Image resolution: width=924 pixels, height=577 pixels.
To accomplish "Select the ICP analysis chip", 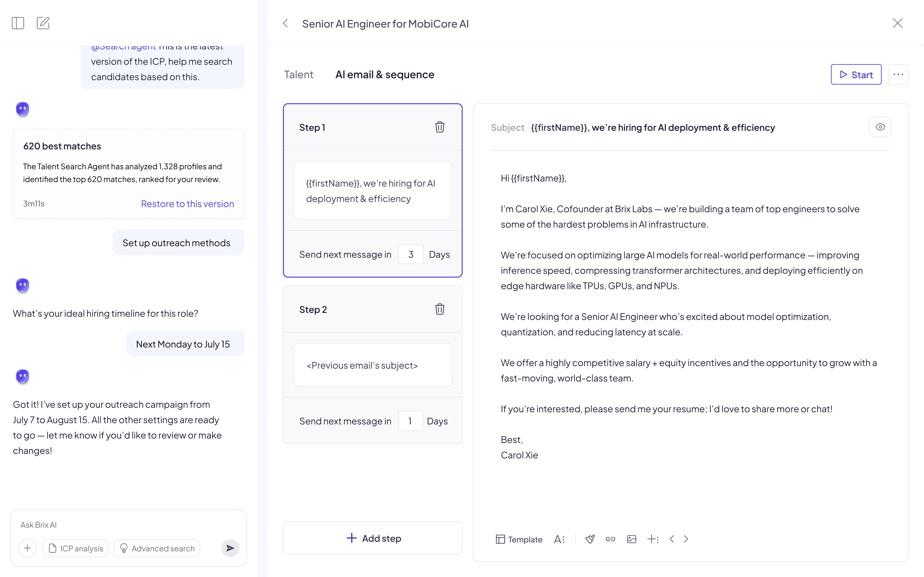I will pyautogui.click(x=76, y=548).
